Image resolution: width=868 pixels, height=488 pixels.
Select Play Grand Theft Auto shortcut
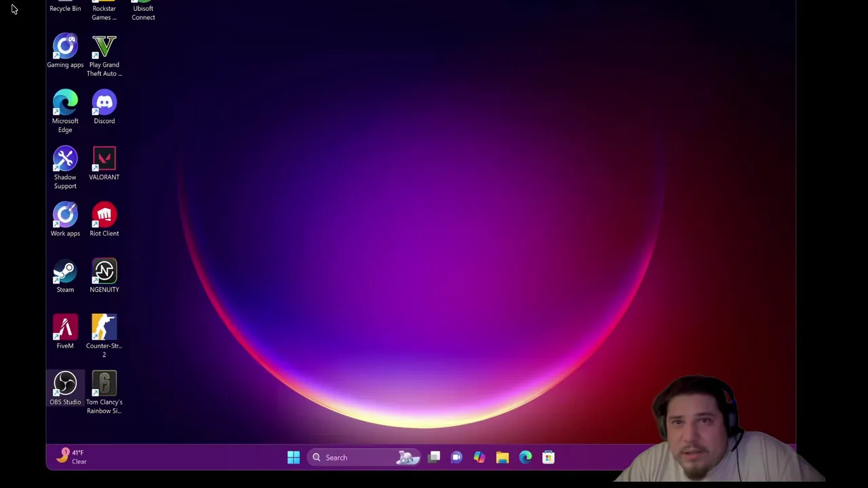pyautogui.click(x=104, y=56)
